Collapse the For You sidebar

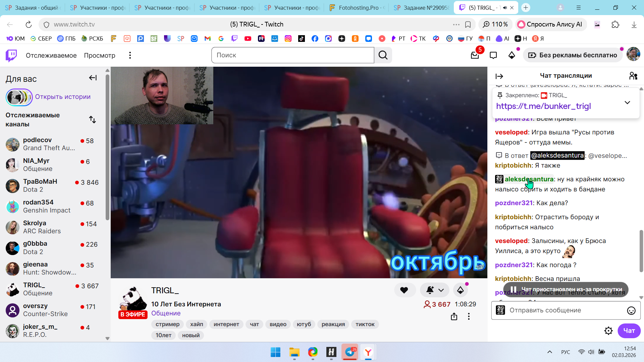[93, 78]
